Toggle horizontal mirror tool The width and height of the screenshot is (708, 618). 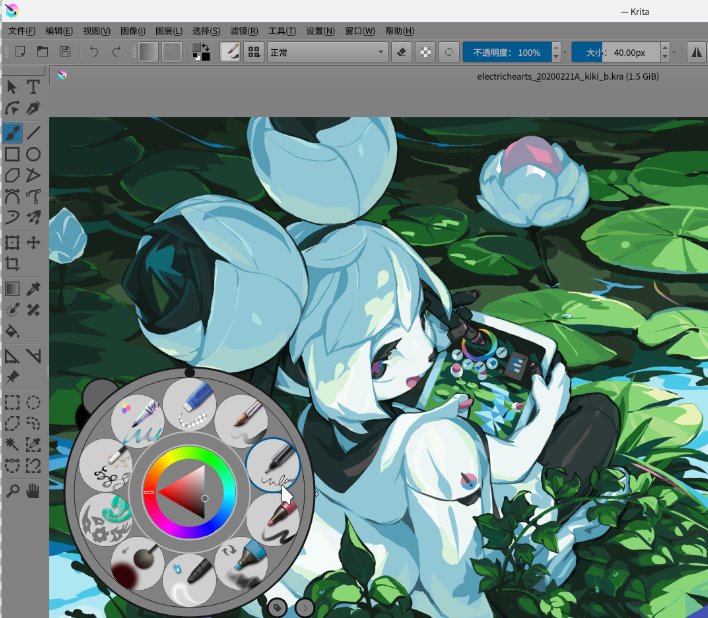(x=697, y=52)
